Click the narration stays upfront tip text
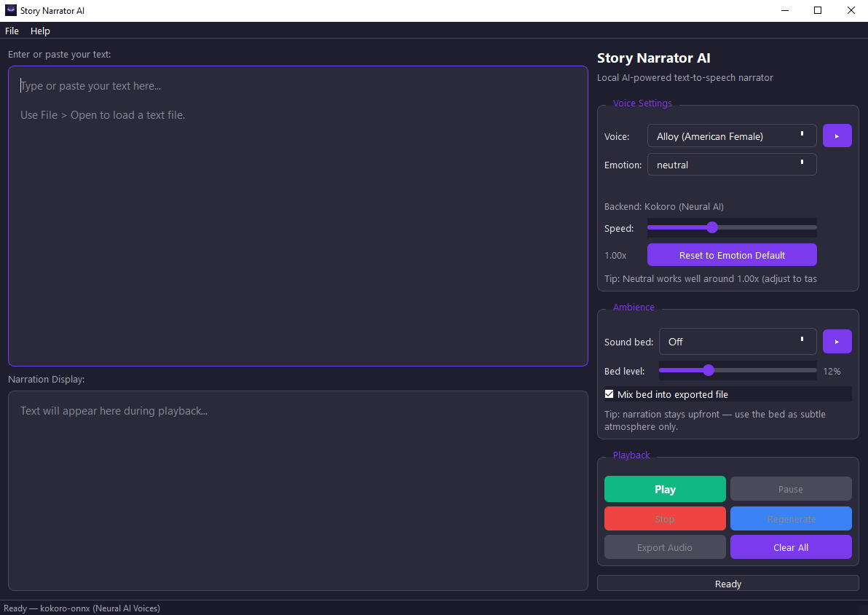 point(714,420)
